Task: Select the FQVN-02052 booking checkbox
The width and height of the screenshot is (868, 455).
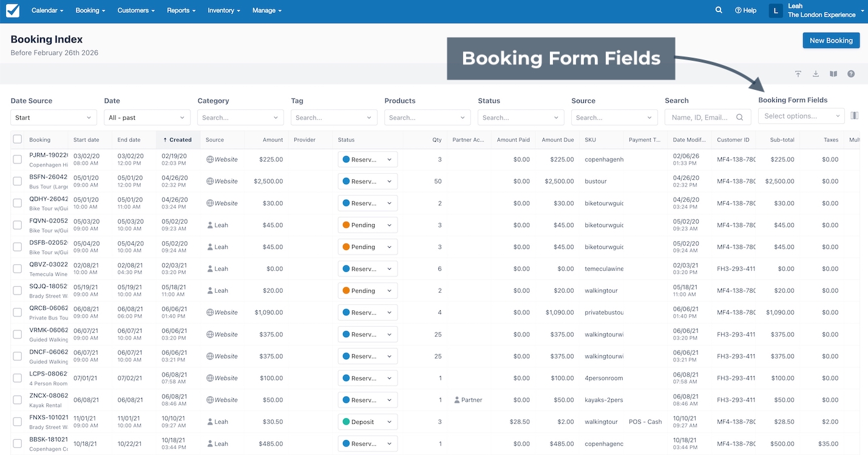Action: click(18, 225)
